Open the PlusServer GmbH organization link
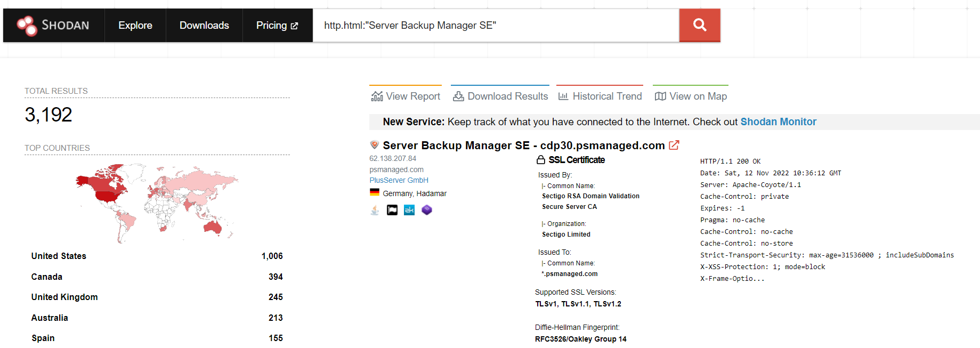 (x=399, y=180)
